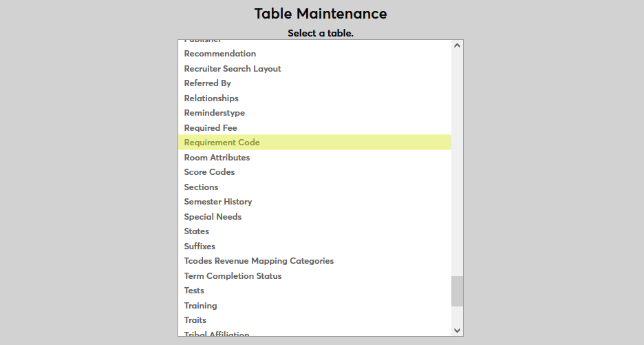Screen dimensions: 644x345
Task: Click the scrollbar down arrow
Action: point(457,330)
